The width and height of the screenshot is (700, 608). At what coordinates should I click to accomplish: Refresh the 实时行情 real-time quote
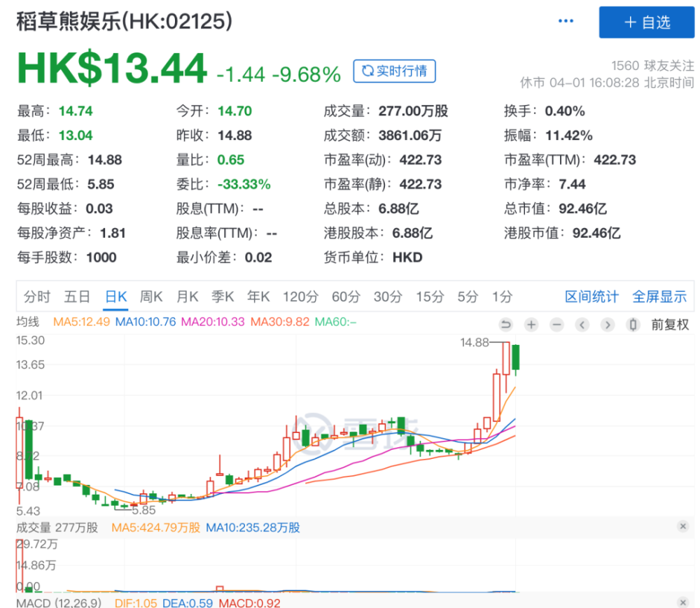tap(394, 71)
